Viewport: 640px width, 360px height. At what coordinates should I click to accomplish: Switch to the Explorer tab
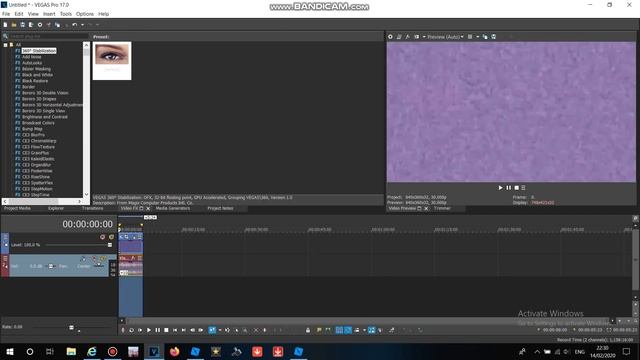pos(56,208)
